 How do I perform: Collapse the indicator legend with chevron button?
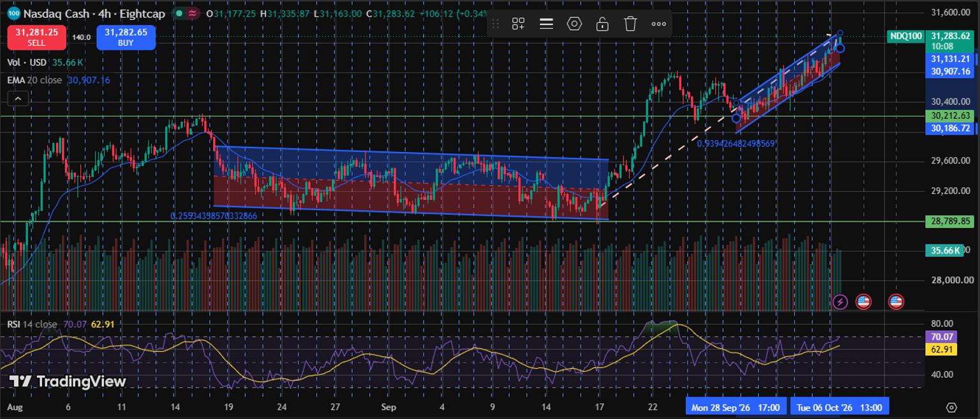[17, 98]
